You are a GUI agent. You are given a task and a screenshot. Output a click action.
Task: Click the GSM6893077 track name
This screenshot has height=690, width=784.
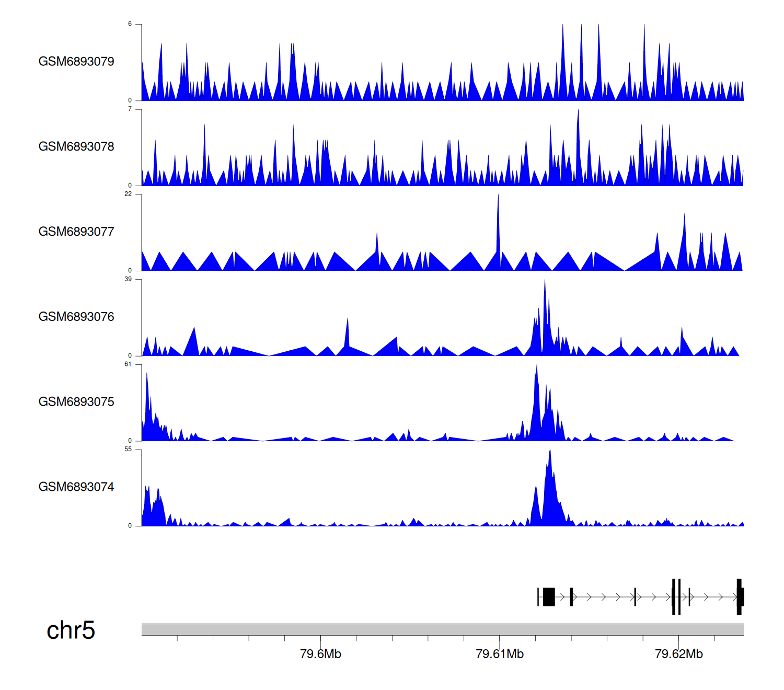point(76,232)
